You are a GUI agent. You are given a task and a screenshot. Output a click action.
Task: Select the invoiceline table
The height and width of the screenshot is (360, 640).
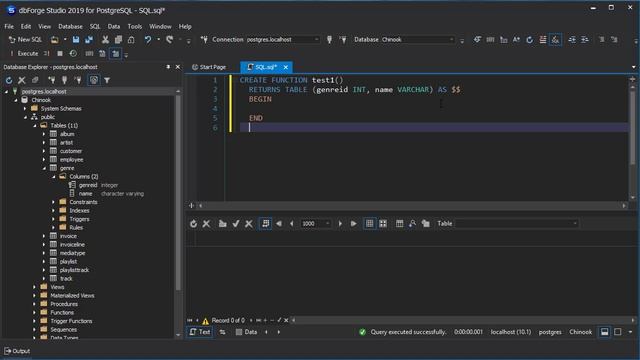(72, 244)
